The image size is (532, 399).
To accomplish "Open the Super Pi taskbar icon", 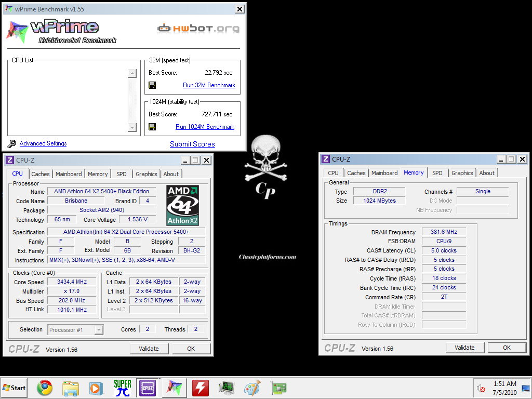I will 123,388.
